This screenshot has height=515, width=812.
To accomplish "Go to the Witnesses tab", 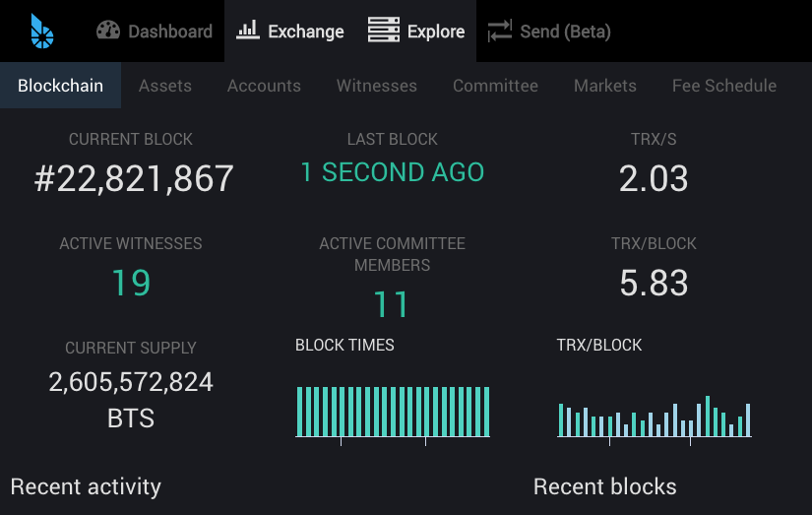I will (377, 86).
